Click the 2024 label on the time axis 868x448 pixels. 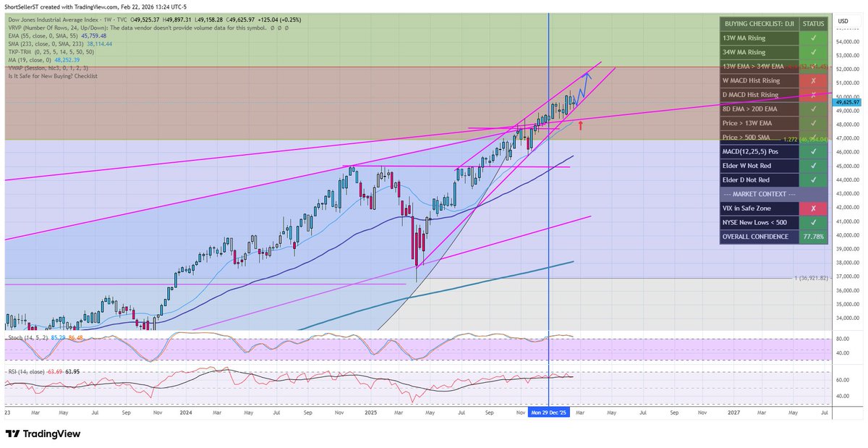click(185, 411)
